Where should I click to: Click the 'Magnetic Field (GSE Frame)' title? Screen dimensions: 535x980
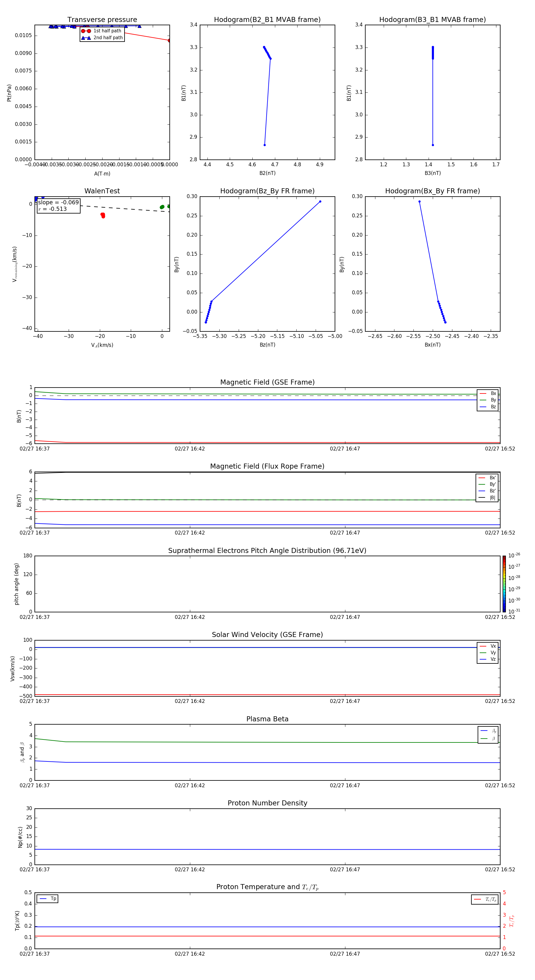(x=267, y=382)
